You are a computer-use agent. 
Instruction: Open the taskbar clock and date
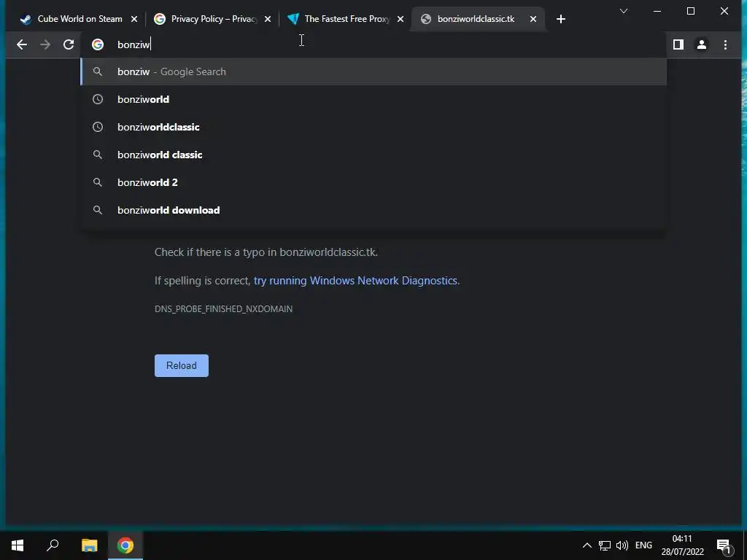[682, 545]
